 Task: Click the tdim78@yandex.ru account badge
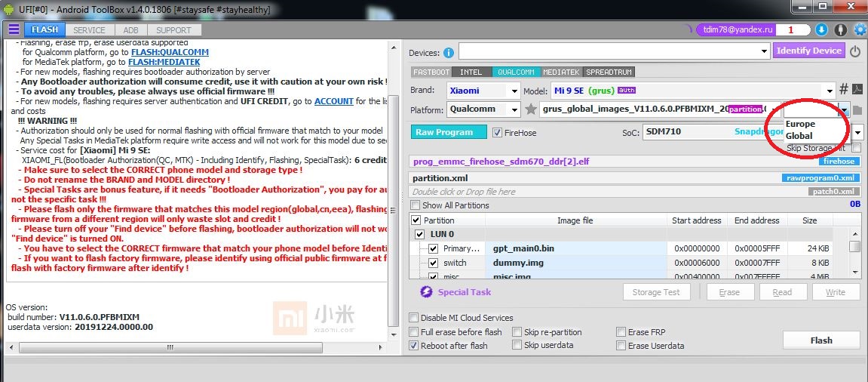[735, 29]
